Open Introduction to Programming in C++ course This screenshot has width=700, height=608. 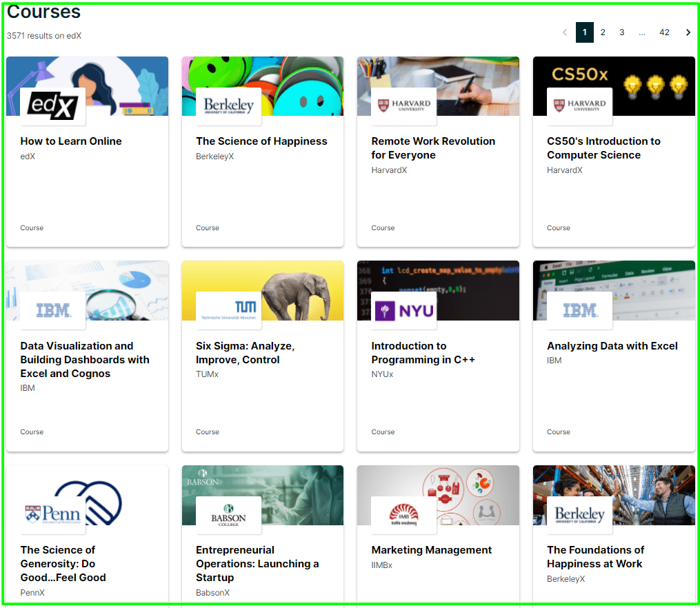(x=423, y=353)
